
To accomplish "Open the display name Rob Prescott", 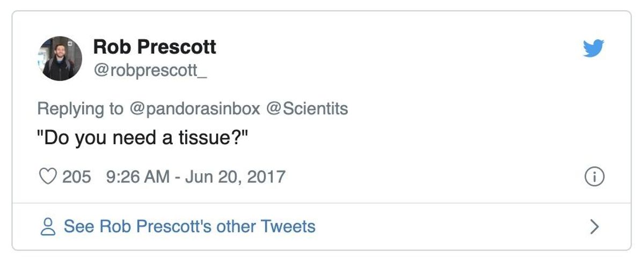I will tap(155, 47).
